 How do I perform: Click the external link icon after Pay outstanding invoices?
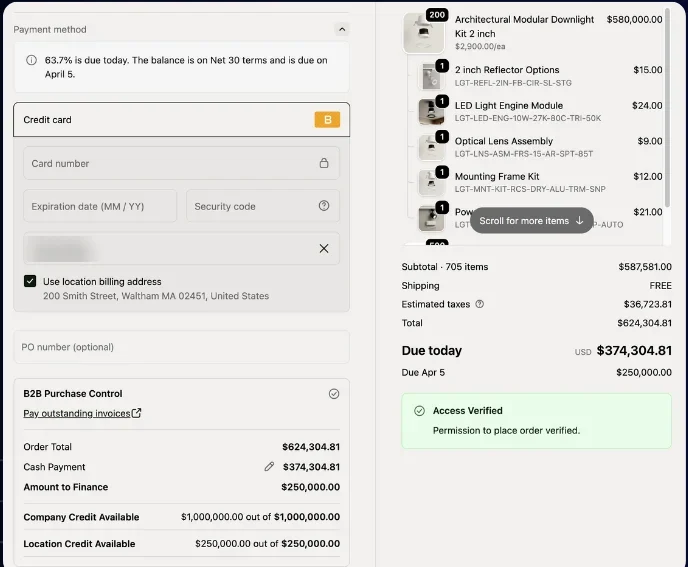click(x=136, y=413)
